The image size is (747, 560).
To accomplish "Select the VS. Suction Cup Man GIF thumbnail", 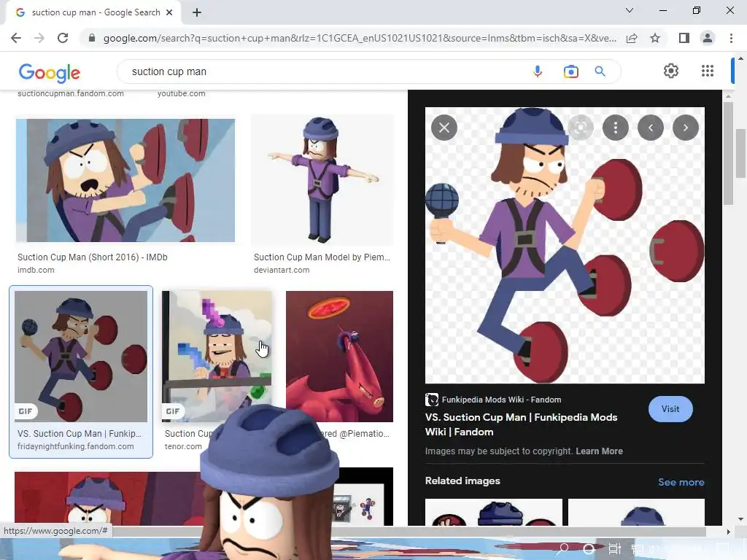I will click(x=81, y=356).
